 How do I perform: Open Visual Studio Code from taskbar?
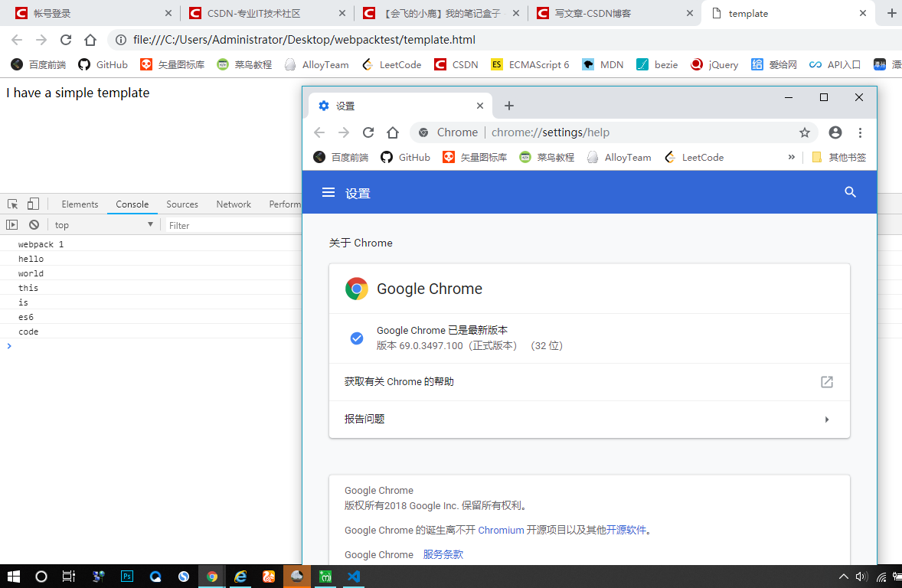pos(354,577)
